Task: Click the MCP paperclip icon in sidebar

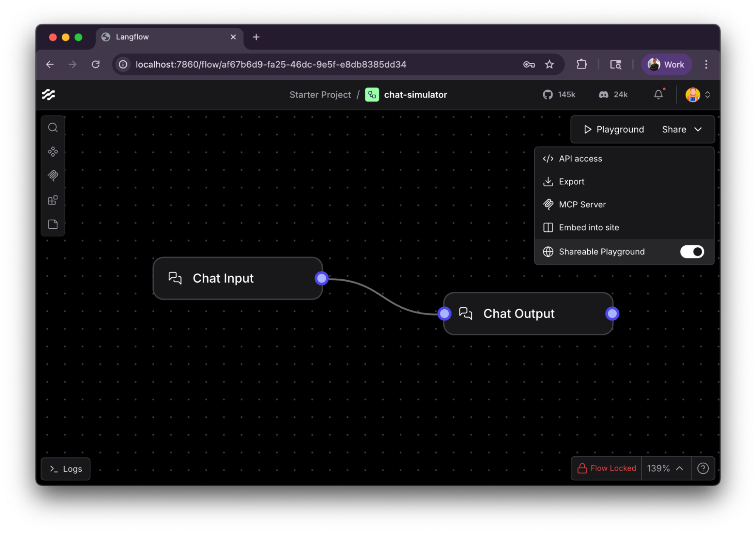Action: [x=53, y=175]
